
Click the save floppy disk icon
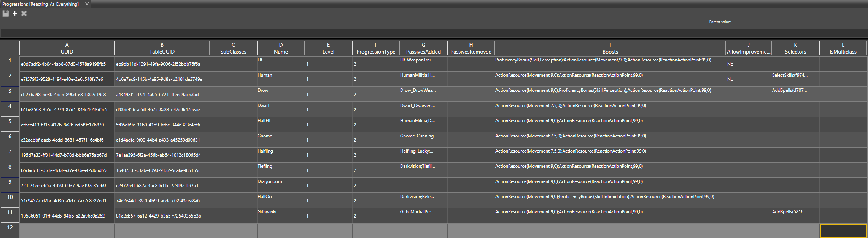6,14
